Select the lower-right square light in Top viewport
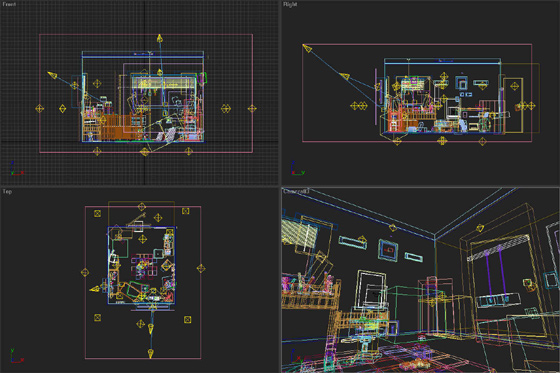This screenshot has height=373, width=560. (x=188, y=319)
